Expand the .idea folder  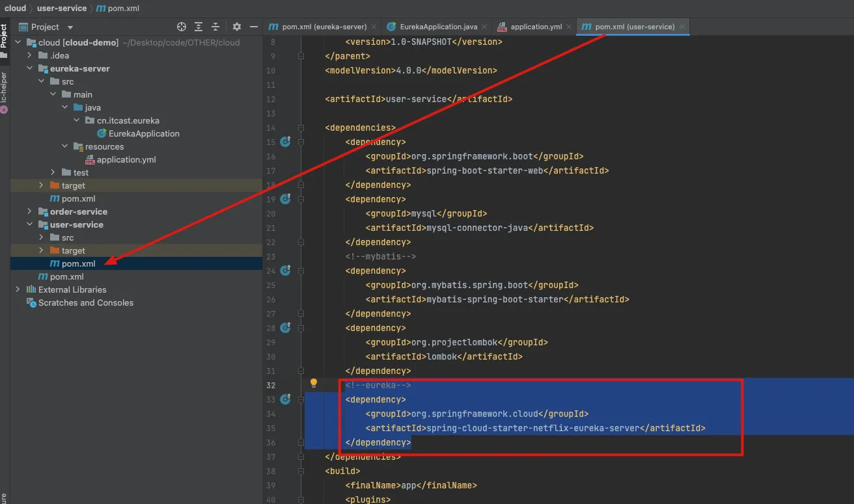(29, 55)
